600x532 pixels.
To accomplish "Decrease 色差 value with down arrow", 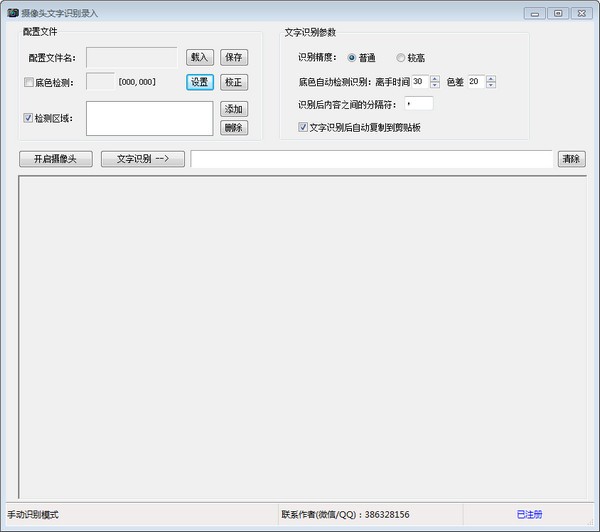I will tap(490, 85).
